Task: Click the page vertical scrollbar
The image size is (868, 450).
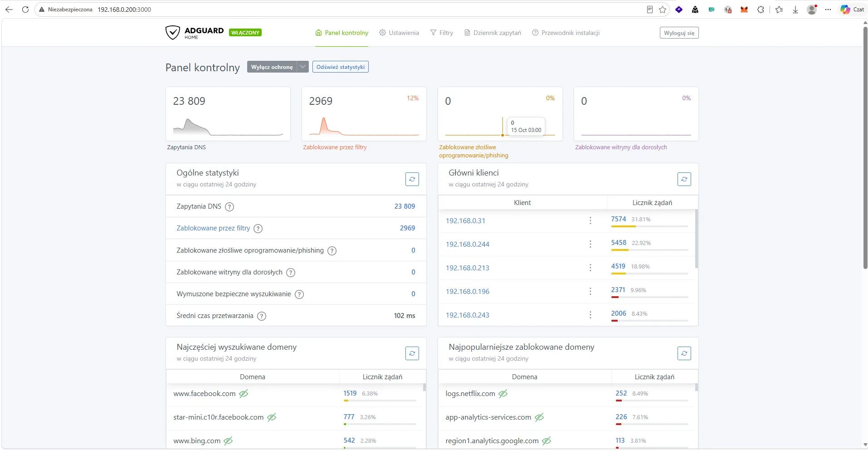Action: (865, 147)
